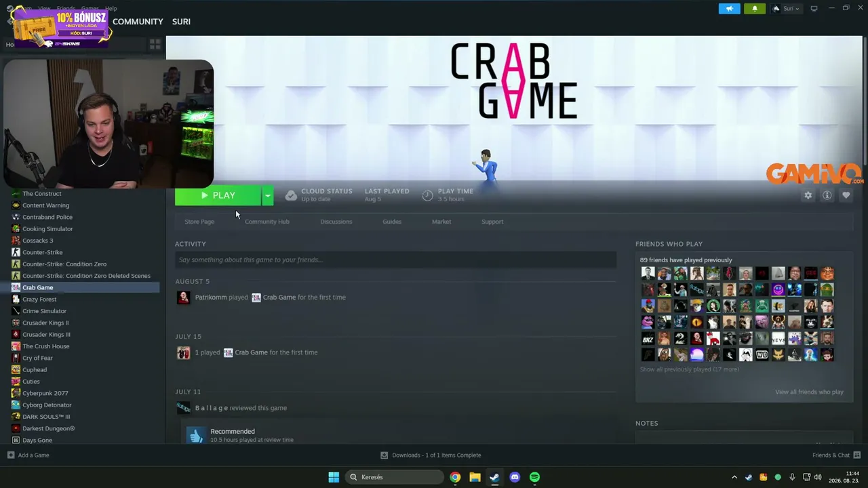Open Spotify from the taskbar

[x=534, y=477]
